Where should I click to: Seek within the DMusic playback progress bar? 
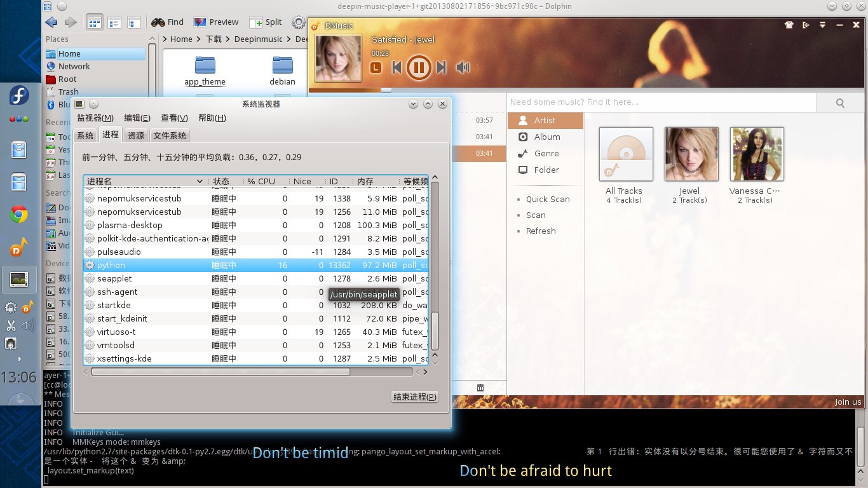[x=586, y=90]
